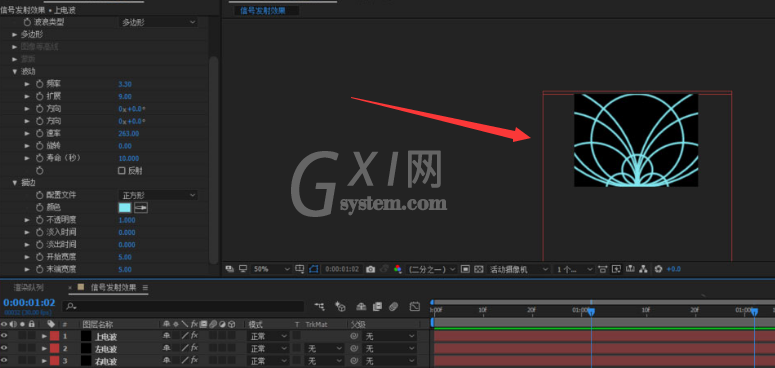
Task: Click the red label color of layer 上电波
Action: (x=54, y=336)
